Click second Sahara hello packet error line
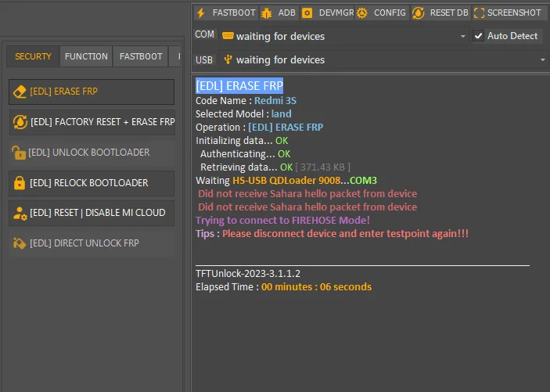 click(307, 207)
